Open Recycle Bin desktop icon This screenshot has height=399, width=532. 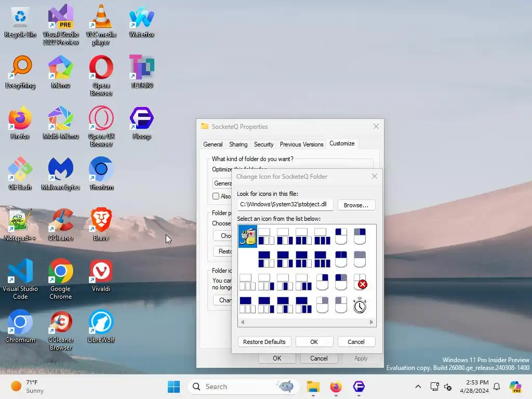20,22
